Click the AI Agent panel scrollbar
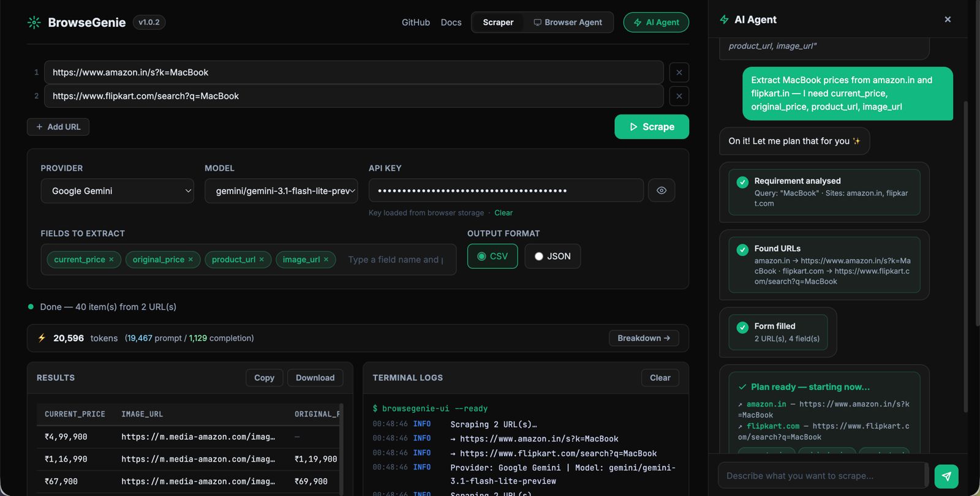Screen dimensions: 980x496 coord(966,257)
